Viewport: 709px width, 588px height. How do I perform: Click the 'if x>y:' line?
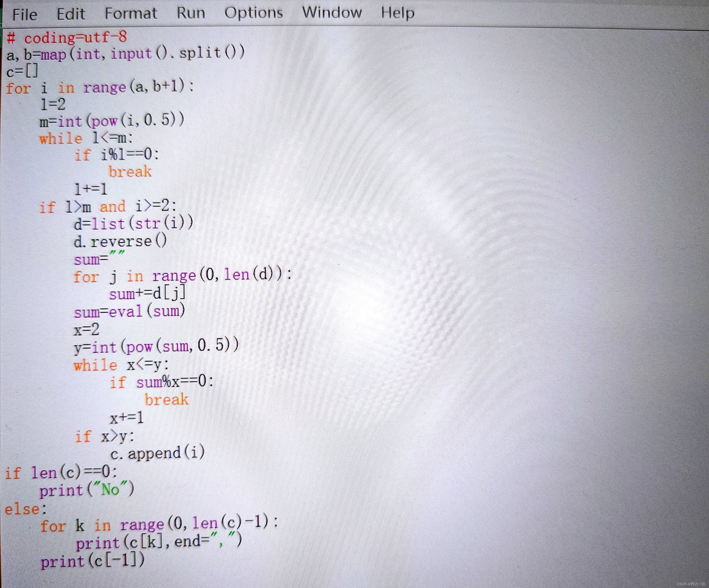tap(105, 436)
